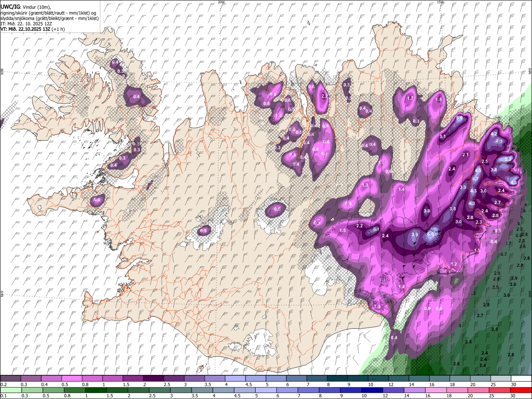Click the white '1.0' value in the north

pyautogui.click(x=278, y=116)
